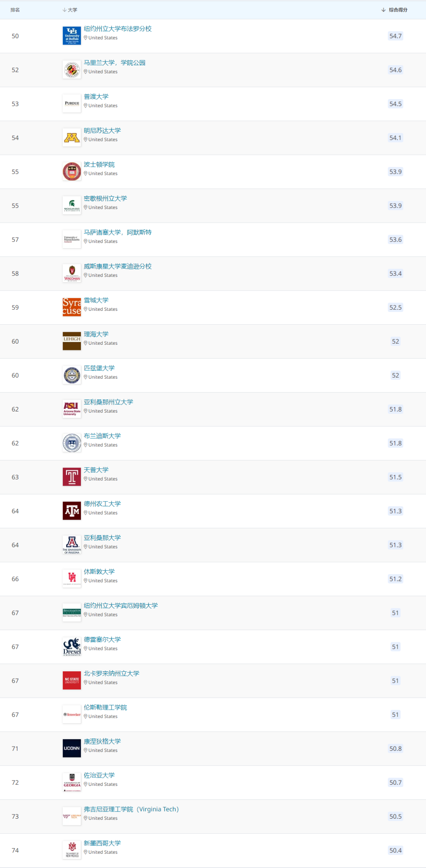The width and height of the screenshot is (426, 868).
Task: Open the NC State red logo
Action: coord(72,680)
